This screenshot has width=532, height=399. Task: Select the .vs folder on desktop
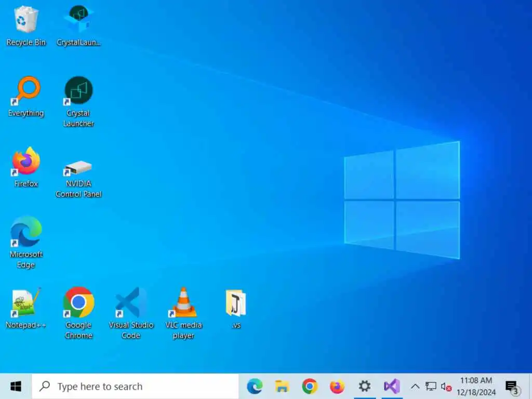point(236,309)
